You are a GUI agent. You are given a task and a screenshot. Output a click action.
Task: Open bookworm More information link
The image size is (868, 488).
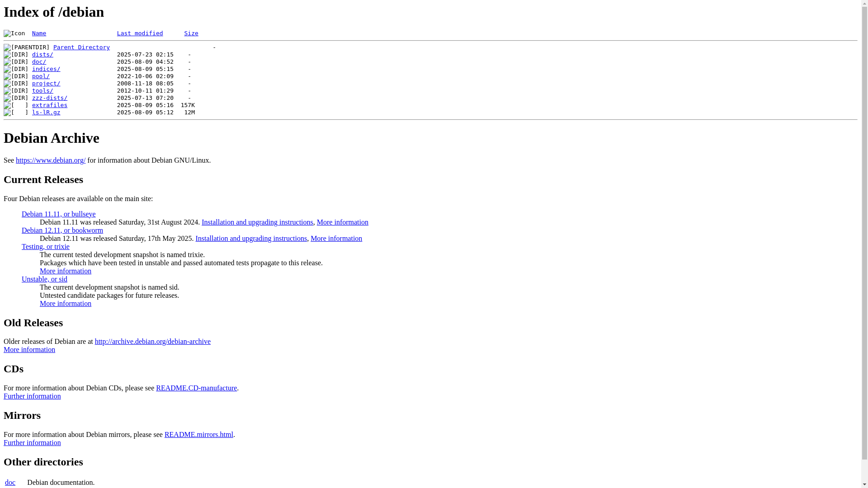coord(336,239)
